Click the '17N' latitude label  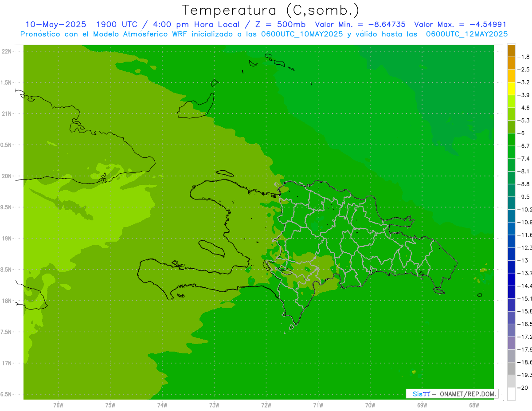pyautogui.click(x=7, y=363)
